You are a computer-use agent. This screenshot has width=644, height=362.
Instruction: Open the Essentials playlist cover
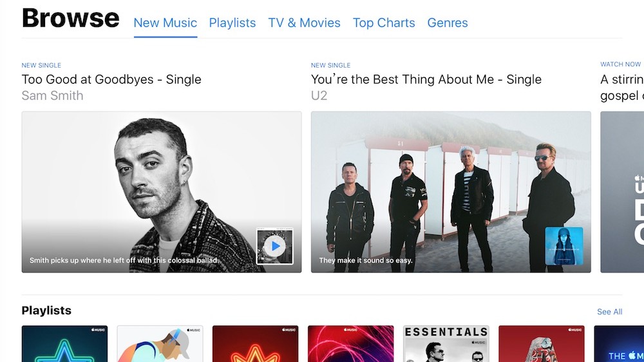pos(446,344)
